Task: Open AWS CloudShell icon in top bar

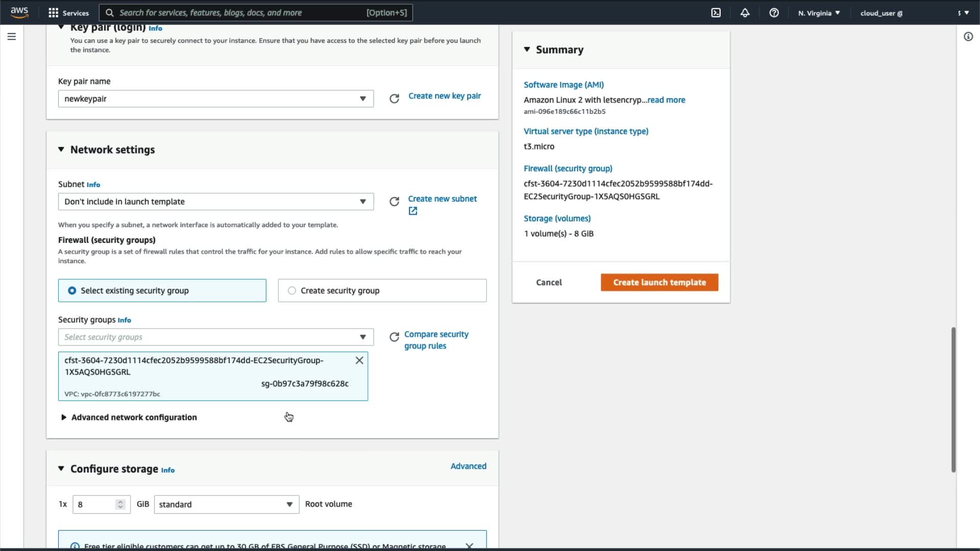Action: click(716, 13)
